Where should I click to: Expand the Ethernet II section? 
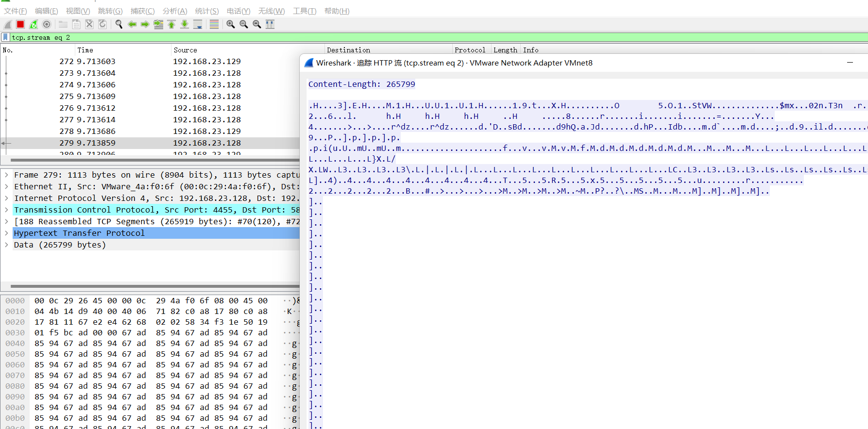pos(6,186)
